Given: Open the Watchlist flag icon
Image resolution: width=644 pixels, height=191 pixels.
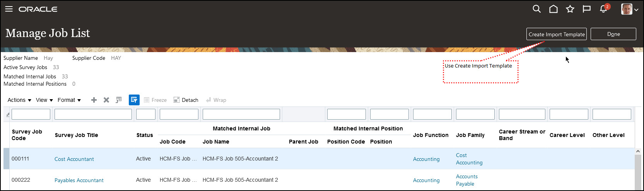Looking at the screenshot, I should [x=586, y=9].
